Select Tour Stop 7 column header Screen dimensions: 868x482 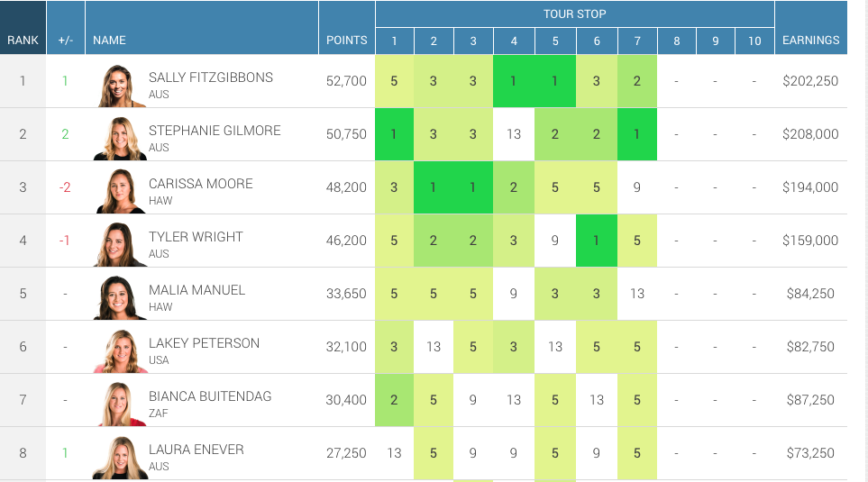point(636,41)
